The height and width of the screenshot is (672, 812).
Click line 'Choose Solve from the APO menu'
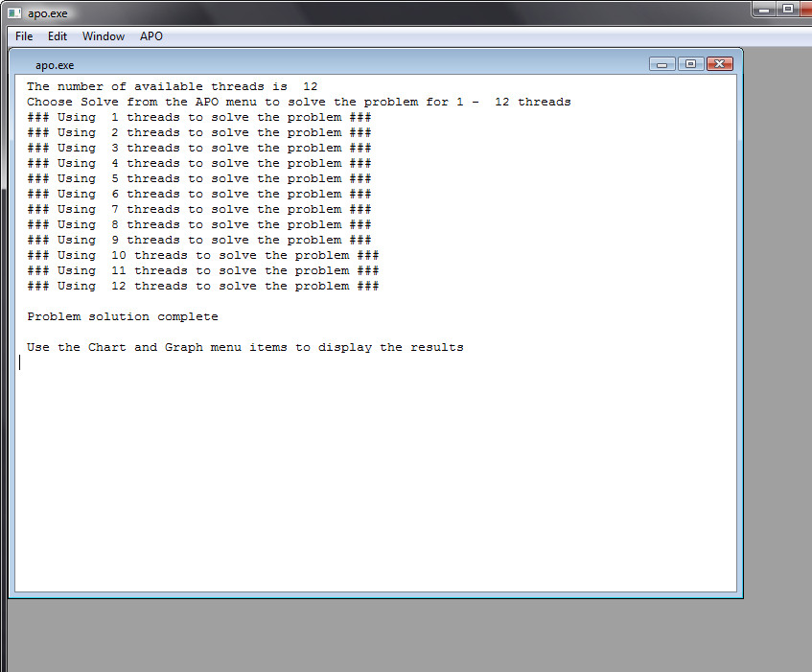[x=299, y=102]
